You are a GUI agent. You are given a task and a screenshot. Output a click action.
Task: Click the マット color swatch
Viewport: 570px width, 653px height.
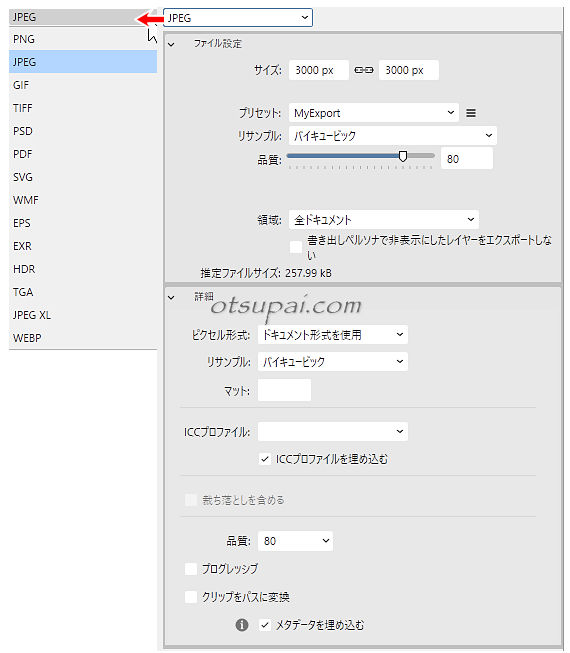(284, 390)
